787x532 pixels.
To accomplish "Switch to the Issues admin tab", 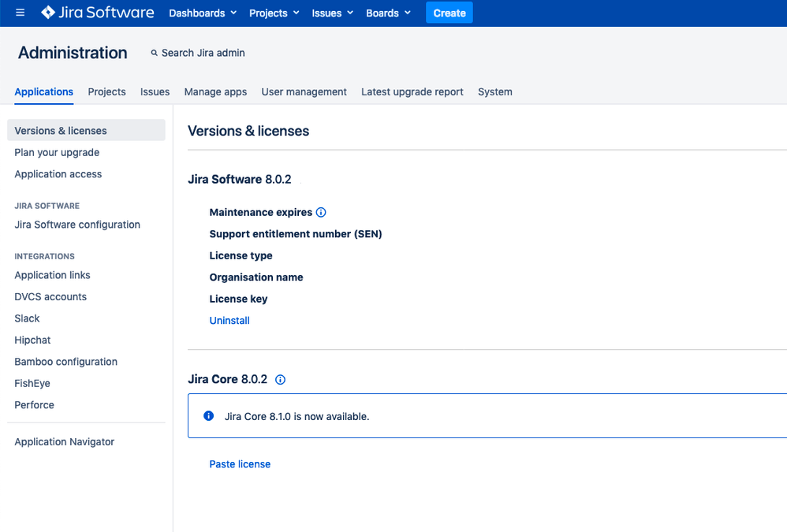I will 155,91.
